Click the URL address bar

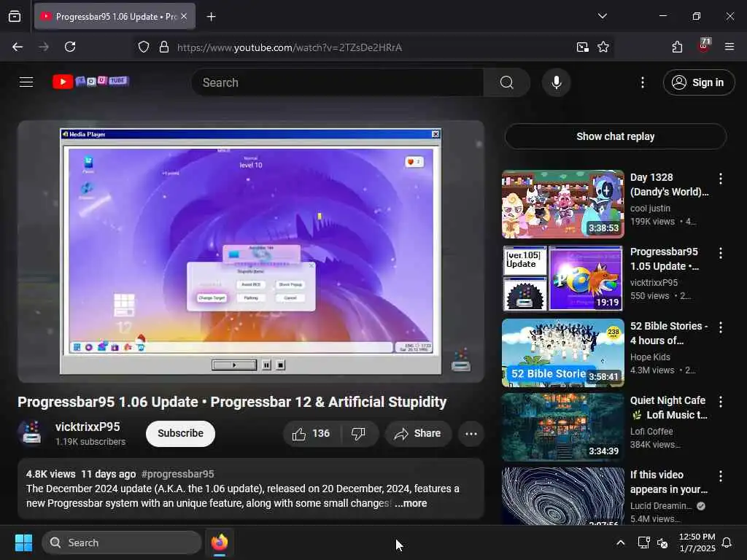[x=371, y=47]
